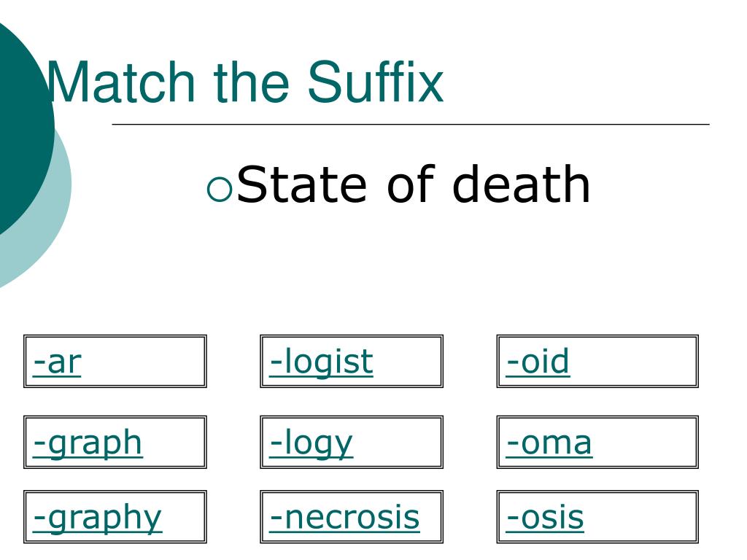Image resolution: width=747 pixels, height=560 pixels.
Task: Select the -oma suffix link
Action: point(549,443)
